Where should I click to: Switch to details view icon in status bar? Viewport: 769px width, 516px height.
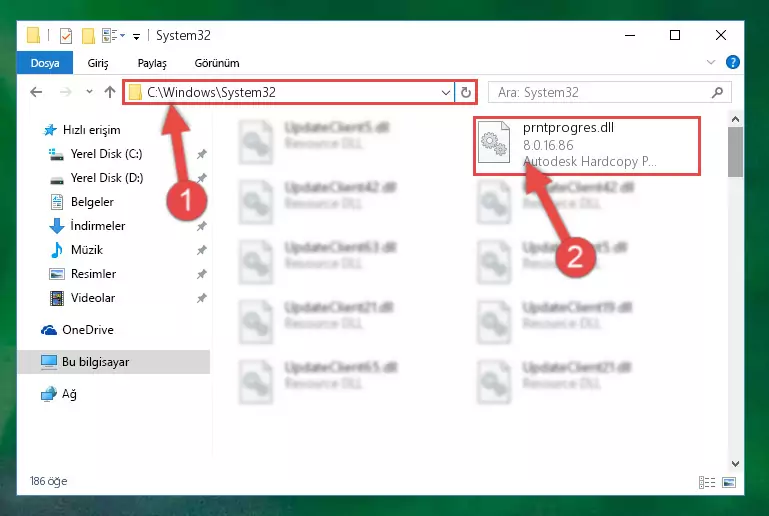[707, 483]
